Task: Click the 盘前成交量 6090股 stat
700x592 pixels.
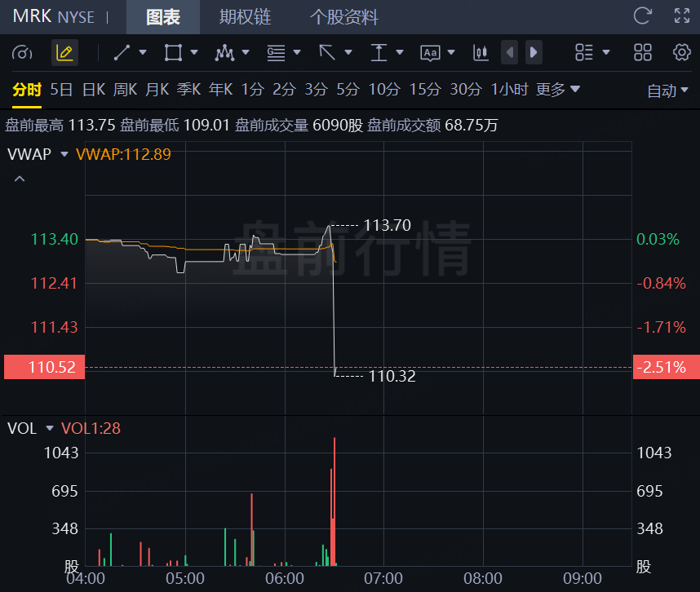Action: coord(299,126)
